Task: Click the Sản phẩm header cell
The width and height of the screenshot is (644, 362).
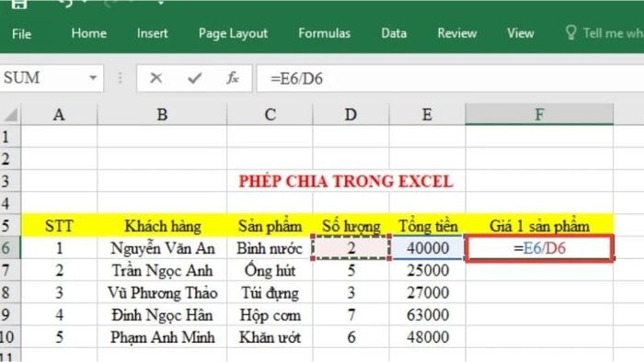Action: 270,225
